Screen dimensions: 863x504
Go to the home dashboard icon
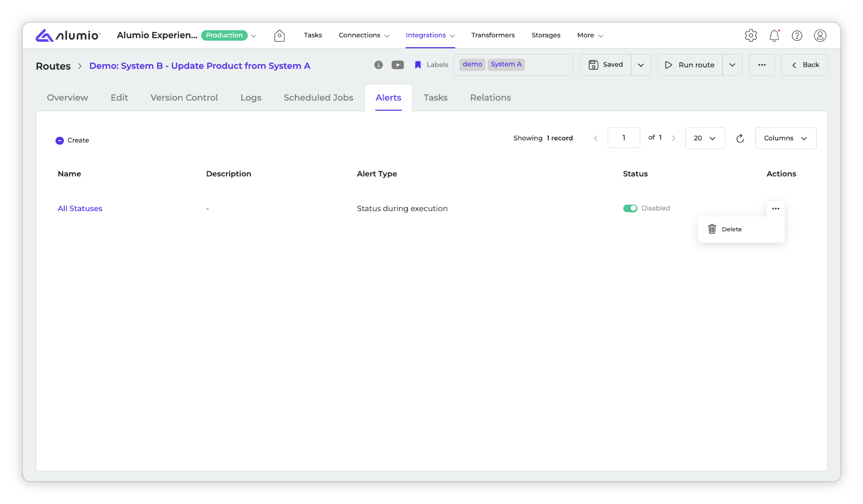pos(279,35)
